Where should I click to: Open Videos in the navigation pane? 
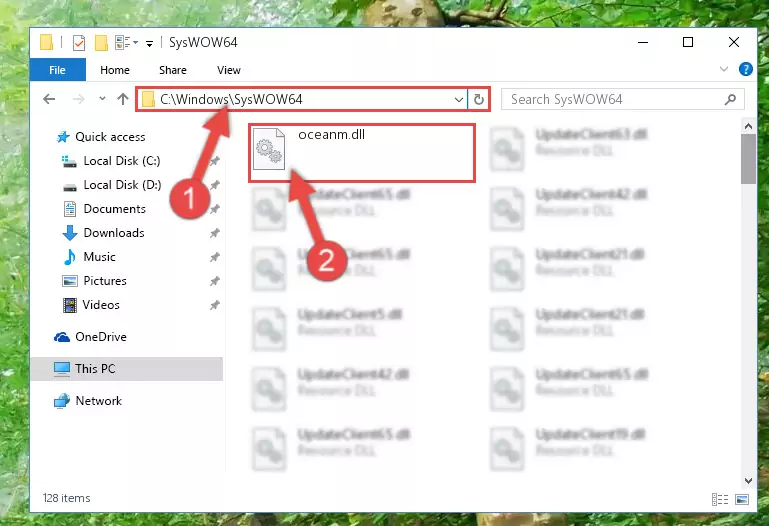(x=101, y=305)
